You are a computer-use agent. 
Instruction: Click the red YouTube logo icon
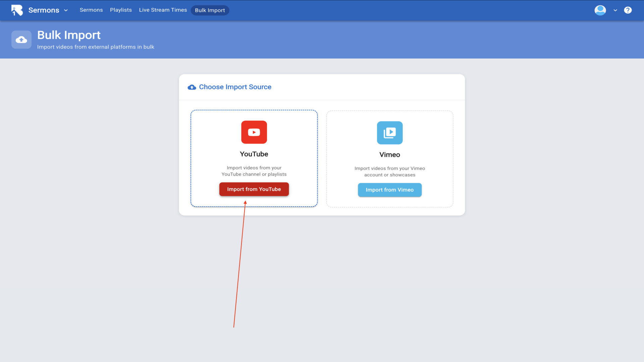[254, 132]
